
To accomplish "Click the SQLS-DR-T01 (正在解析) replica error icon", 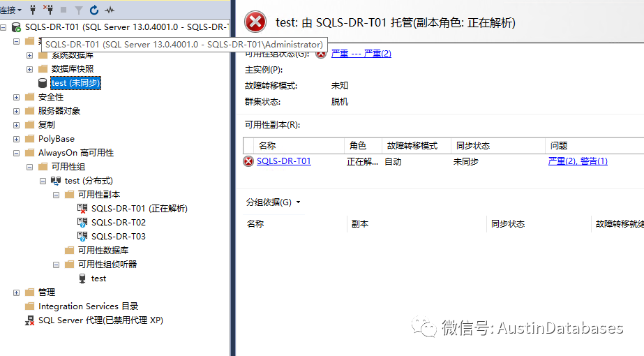I will [82, 209].
